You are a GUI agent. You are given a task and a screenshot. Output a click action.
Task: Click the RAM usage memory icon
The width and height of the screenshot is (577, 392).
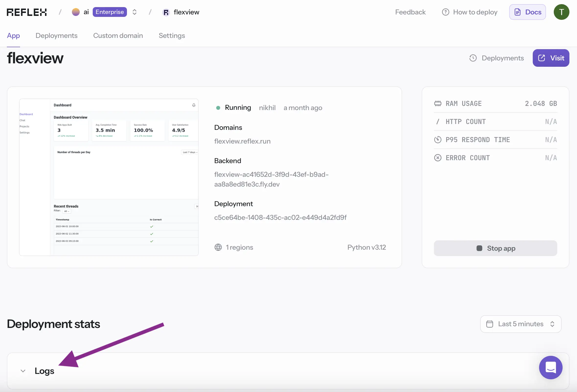tap(438, 103)
